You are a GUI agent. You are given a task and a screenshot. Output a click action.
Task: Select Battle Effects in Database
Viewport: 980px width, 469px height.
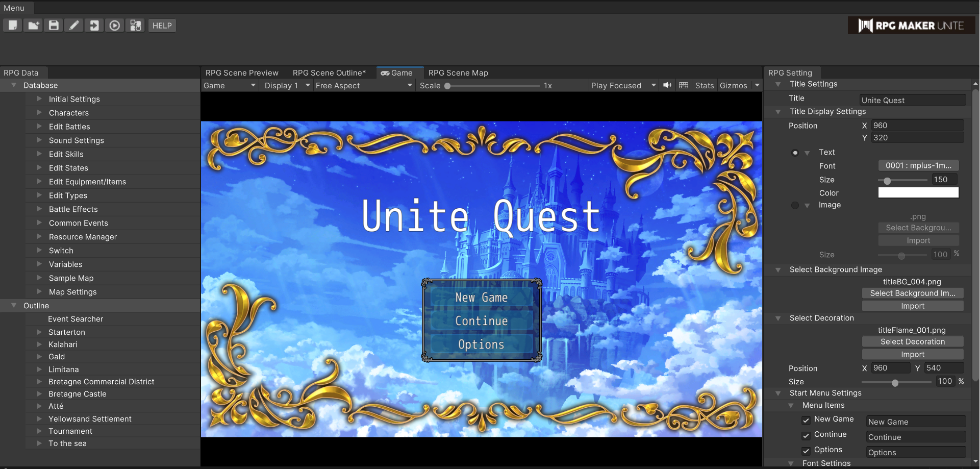point(73,209)
